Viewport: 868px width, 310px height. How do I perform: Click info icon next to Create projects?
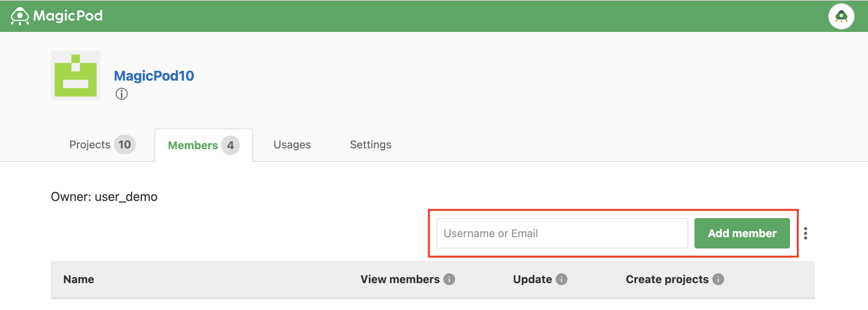click(x=718, y=279)
